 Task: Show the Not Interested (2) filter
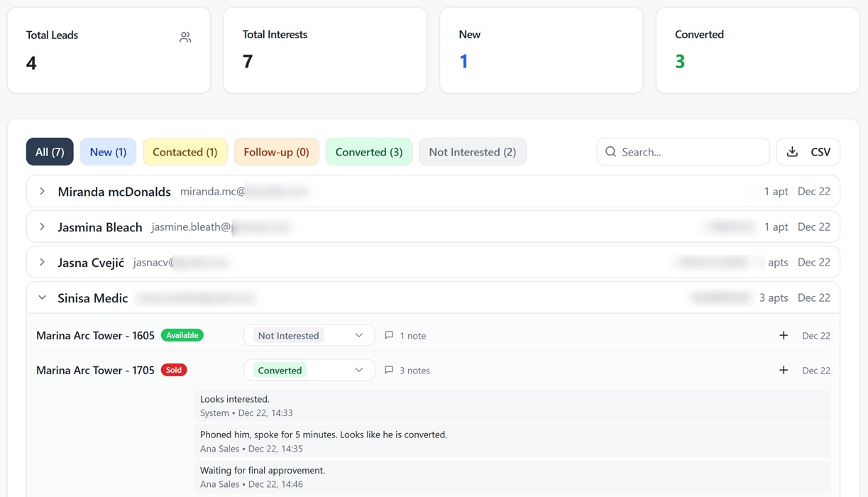pos(472,152)
